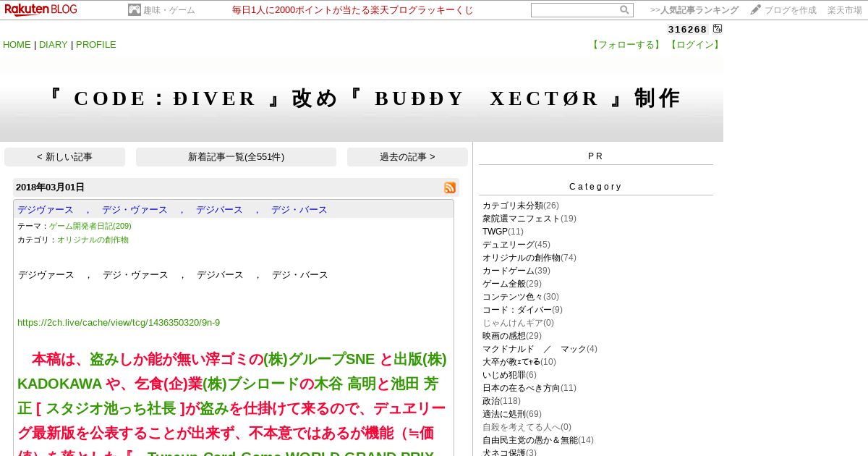868x456 pixels.
Task: Click the blog title CODE:DIVER banner
Action: (362, 98)
